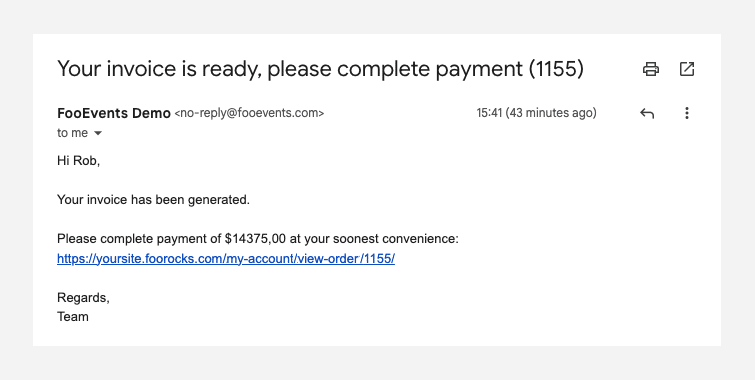Click the 15:41 timestamp
Image resolution: width=755 pixels, height=380 pixels.
tap(489, 113)
